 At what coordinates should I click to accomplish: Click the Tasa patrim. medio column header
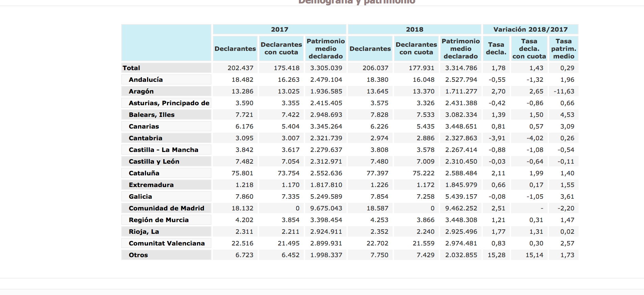563,49
